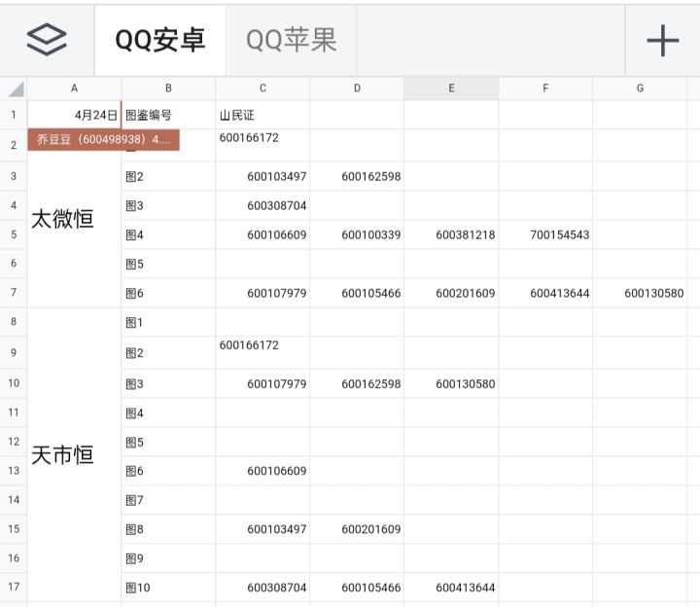Viewport: 700px width, 607px height.
Task: Select cell 600130580 in column G
Action: pyautogui.click(x=640, y=293)
